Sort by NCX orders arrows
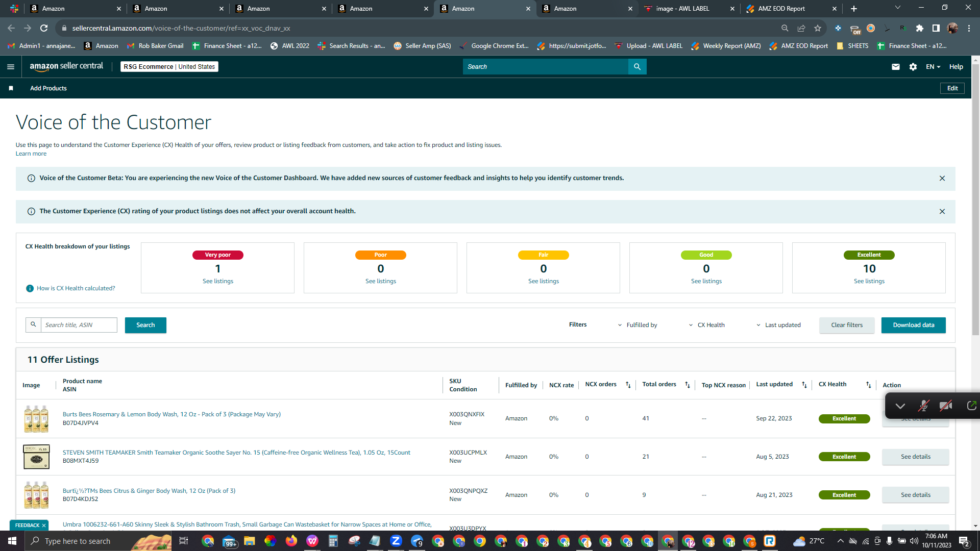Viewport: 980px width, 551px height. click(628, 385)
